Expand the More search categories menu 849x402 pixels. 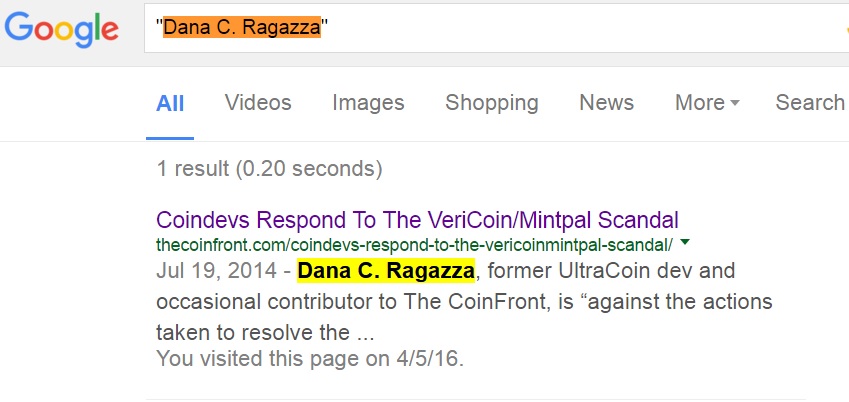(707, 102)
